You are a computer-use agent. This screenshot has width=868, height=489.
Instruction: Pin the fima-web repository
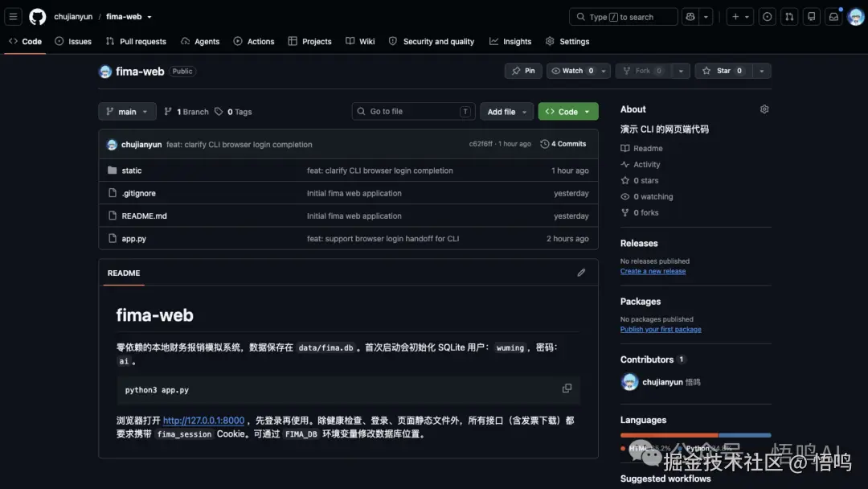523,71
